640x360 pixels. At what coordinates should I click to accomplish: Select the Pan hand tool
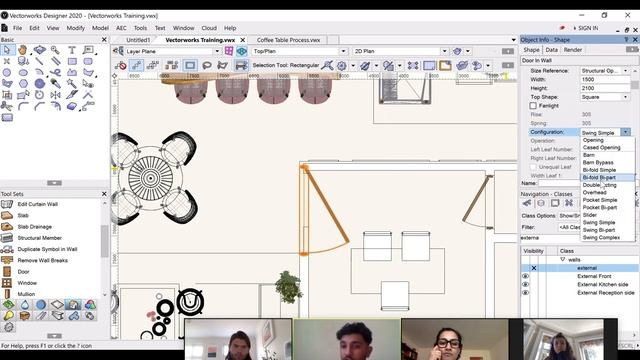(23, 50)
